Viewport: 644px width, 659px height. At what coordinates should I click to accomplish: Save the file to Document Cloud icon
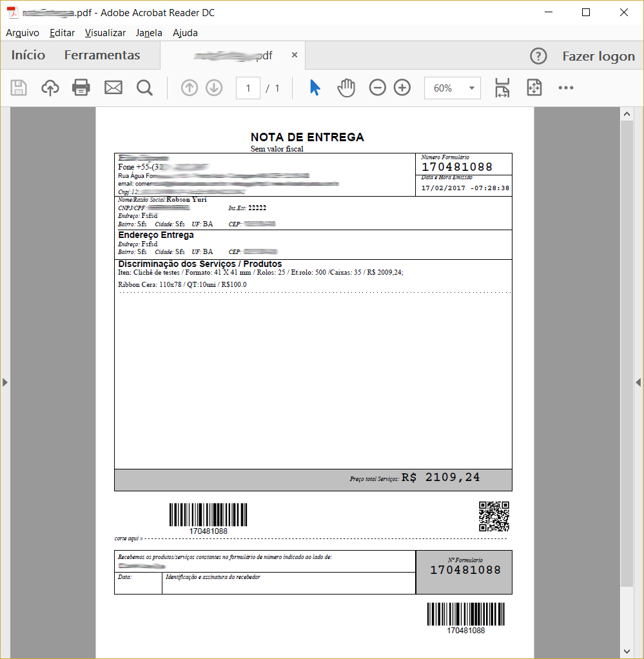point(50,88)
